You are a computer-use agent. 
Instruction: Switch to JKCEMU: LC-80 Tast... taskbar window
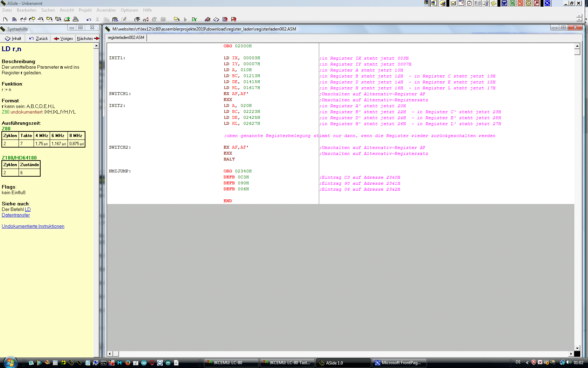point(287,363)
